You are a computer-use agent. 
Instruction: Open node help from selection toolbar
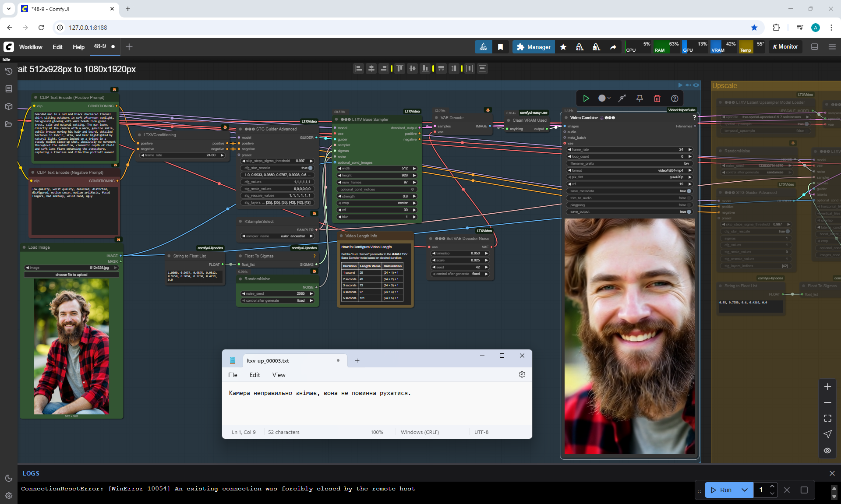tap(675, 99)
